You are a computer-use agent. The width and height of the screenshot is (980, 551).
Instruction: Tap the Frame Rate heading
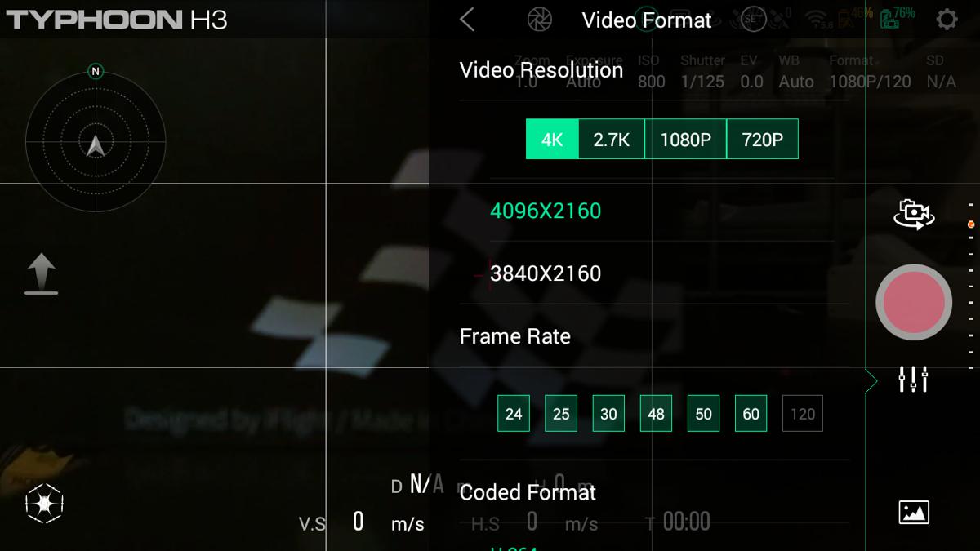pos(515,336)
